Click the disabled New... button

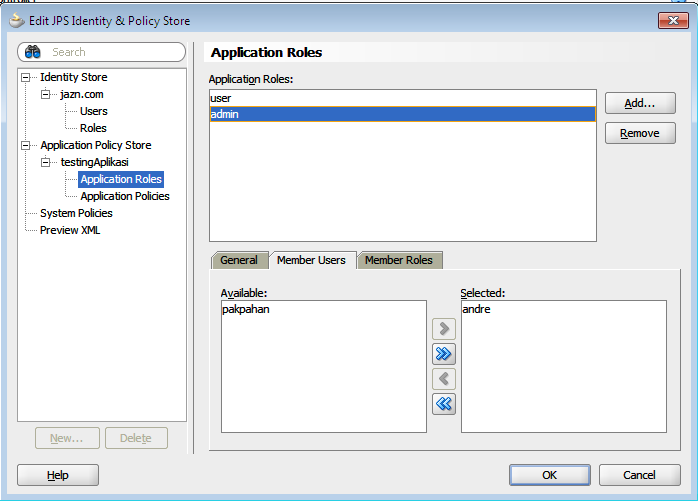pyautogui.click(x=67, y=438)
